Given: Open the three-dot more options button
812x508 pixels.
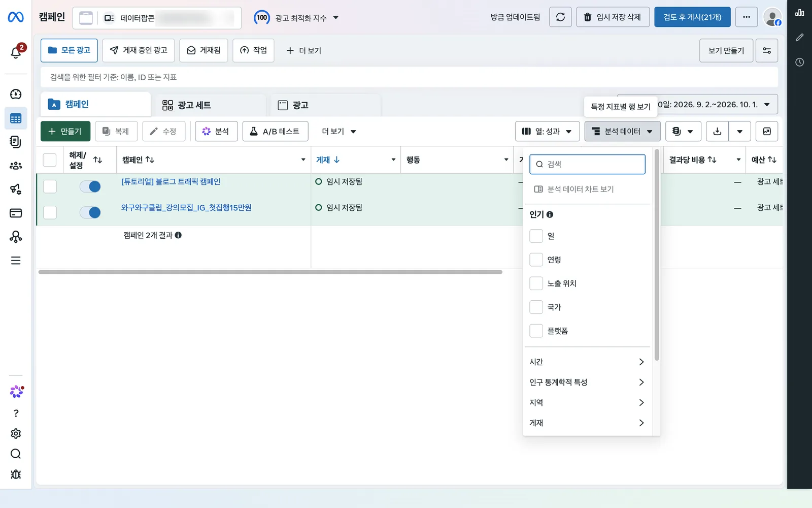Looking at the screenshot, I should pyautogui.click(x=746, y=17).
